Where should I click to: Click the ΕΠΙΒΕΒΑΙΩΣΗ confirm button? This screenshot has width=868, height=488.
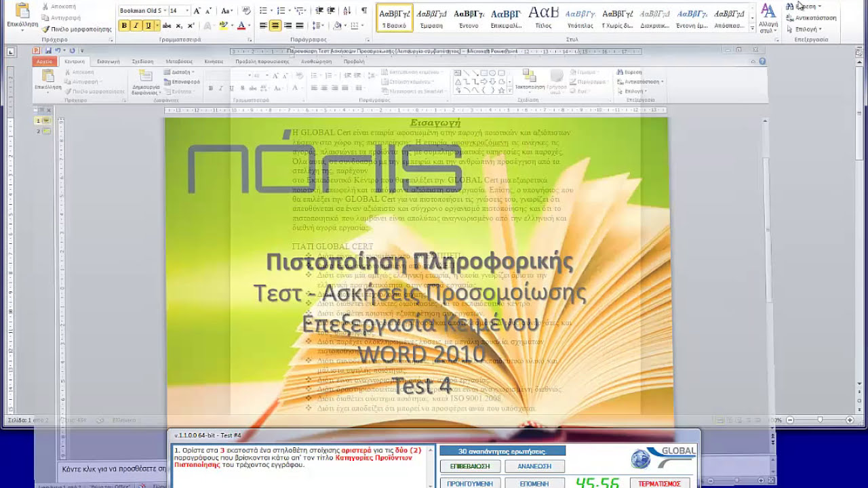pos(470,466)
